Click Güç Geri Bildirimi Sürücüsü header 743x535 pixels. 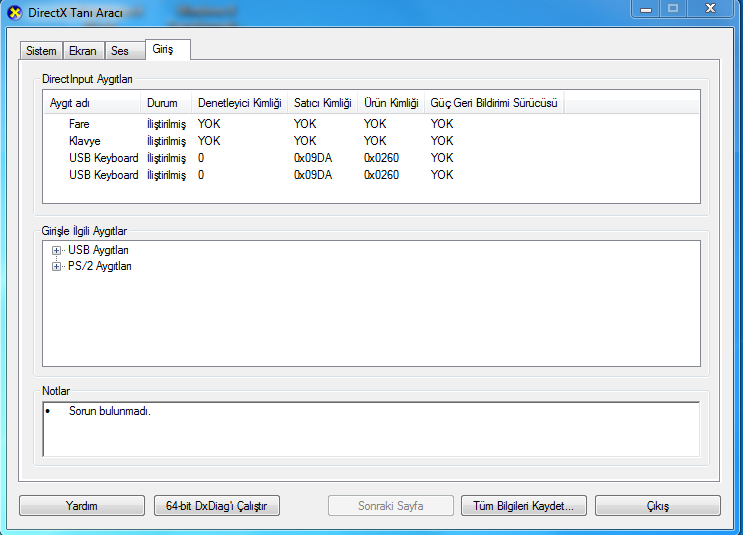(494, 103)
